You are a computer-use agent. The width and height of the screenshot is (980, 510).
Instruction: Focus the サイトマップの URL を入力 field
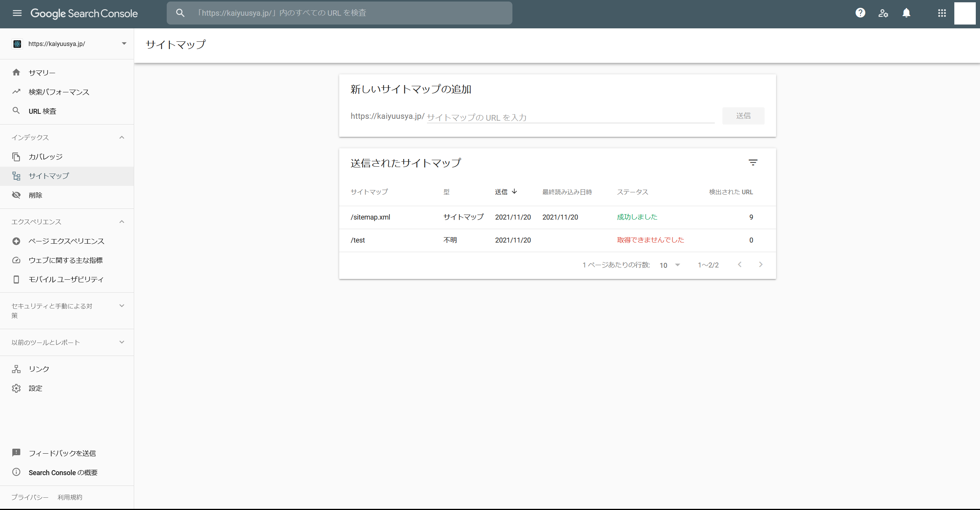click(570, 117)
